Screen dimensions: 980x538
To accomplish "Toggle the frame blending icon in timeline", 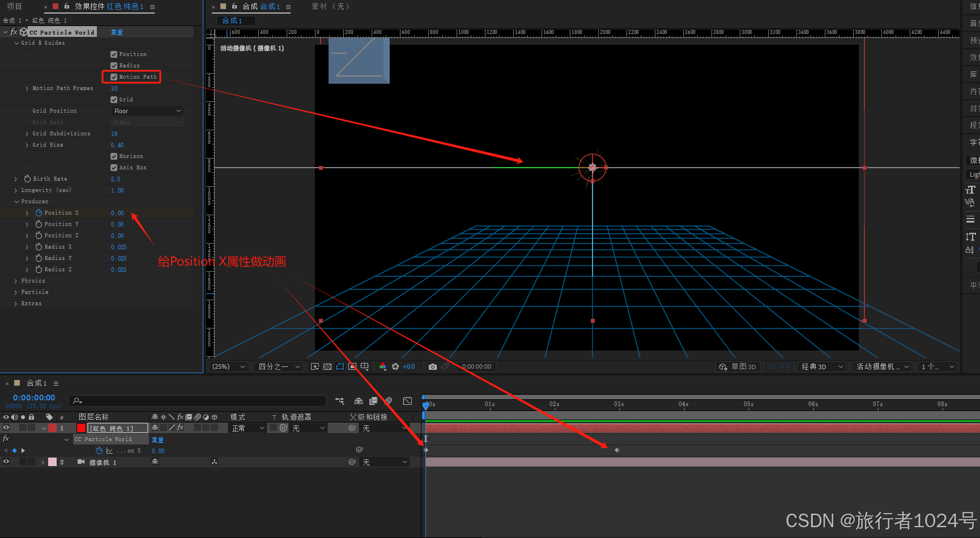I will coord(373,401).
